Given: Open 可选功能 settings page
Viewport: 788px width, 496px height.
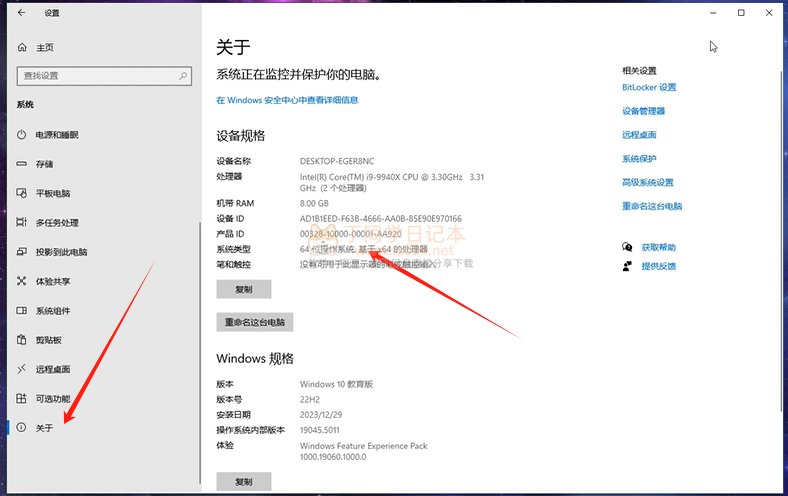Looking at the screenshot, I should (53, 399).
